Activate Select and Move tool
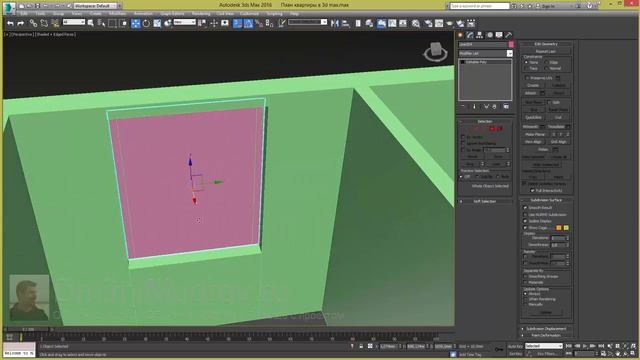 135,24
